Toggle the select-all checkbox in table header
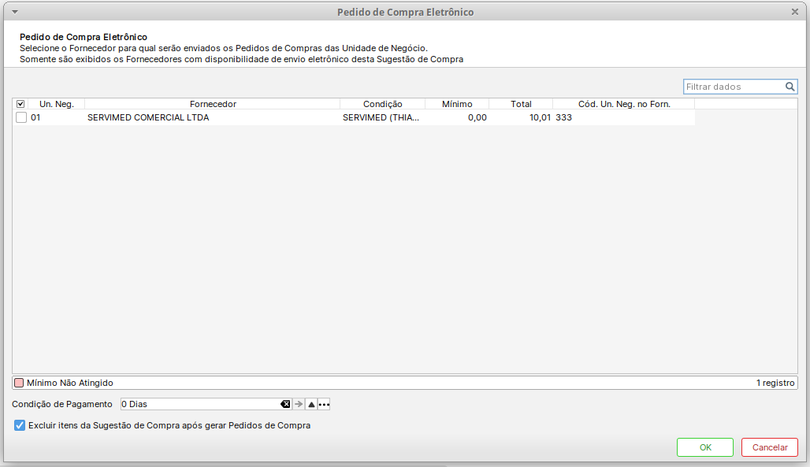The height and width of the screenshot is (467, 810). 21,104
